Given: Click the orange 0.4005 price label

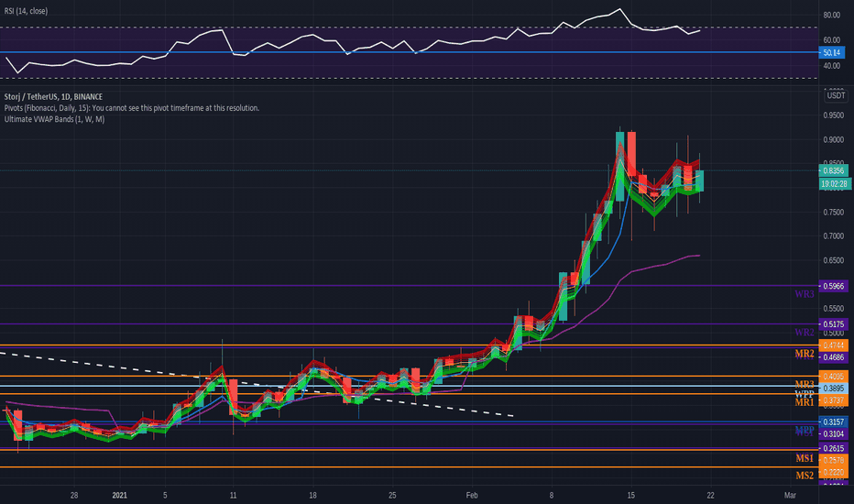Looking at the screenshot, I should pyautogui.click(x=833, y=377).
